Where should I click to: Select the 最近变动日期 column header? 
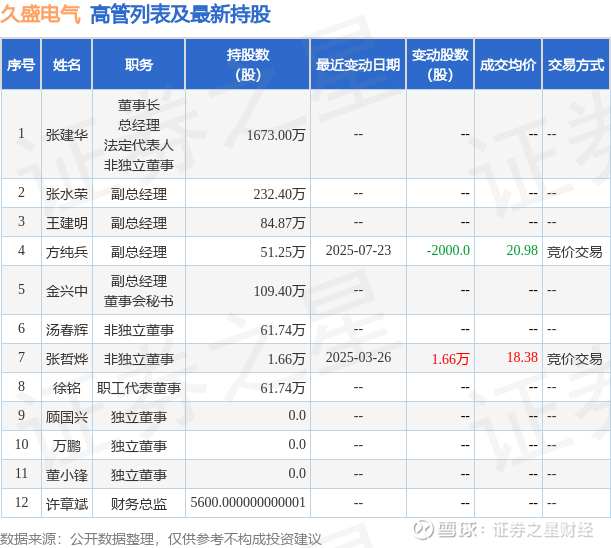coord(358,64)
